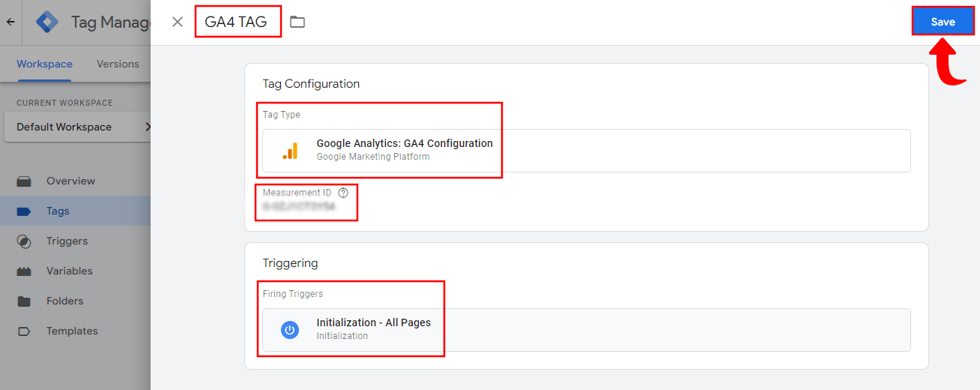Click the Tag Type label
980x390 pixels.
[281, 115]
